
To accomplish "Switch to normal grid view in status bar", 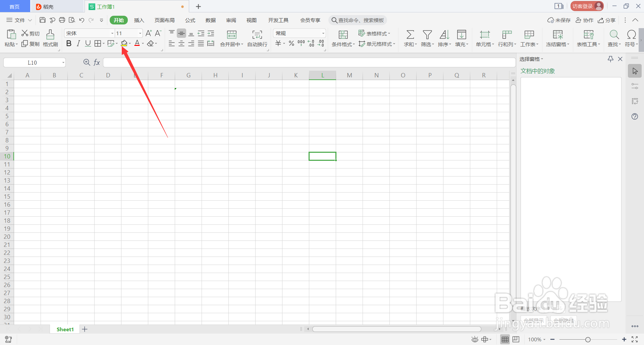I will tap(505, 340).
